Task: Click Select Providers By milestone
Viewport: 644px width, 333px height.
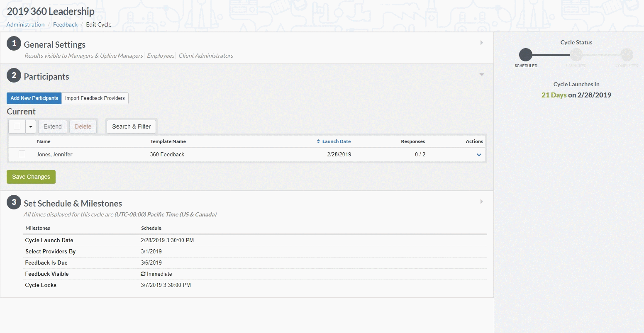Action: [50, 251]
